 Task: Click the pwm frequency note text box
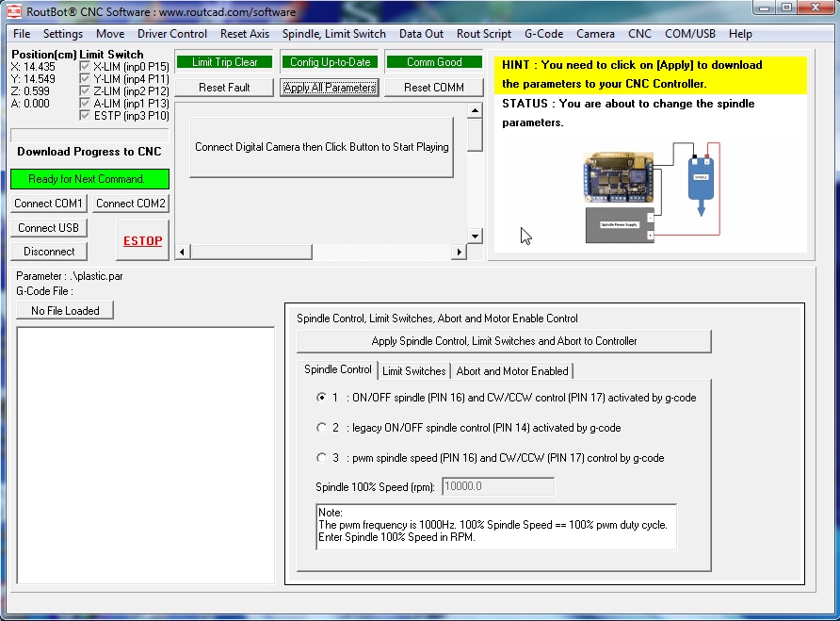tap(496, 527)
